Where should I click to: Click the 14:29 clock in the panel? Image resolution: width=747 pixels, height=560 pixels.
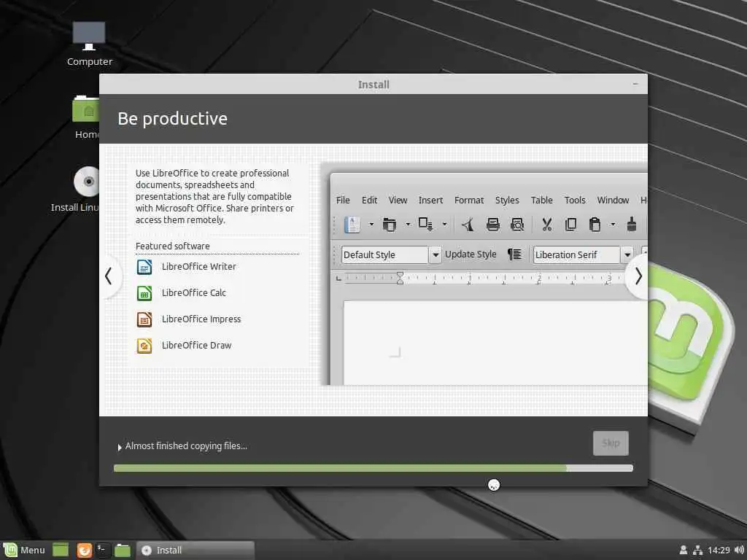(x=719, y=550)
